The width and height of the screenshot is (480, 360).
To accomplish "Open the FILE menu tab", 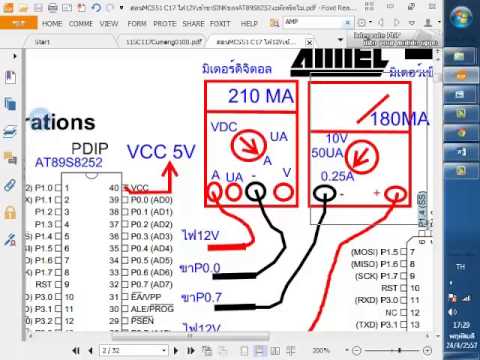I will point(19,23).
